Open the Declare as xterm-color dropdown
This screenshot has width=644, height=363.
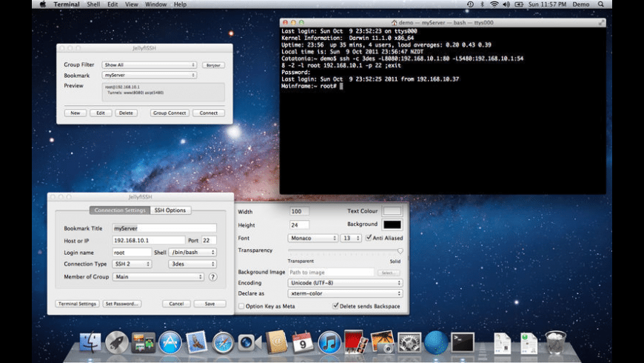[x=345, y=293]
